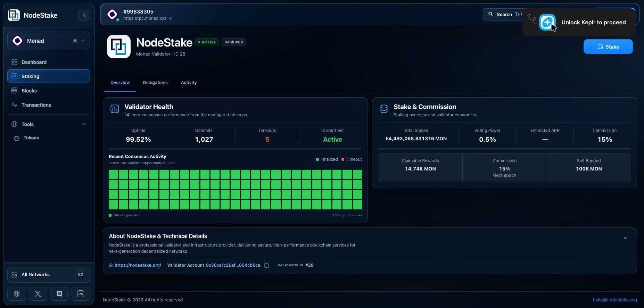Click validator account address 0x36ca1c26af...664cb6ca
The width and height of the screenshot is (644, 308).
[x=233, y=265]
